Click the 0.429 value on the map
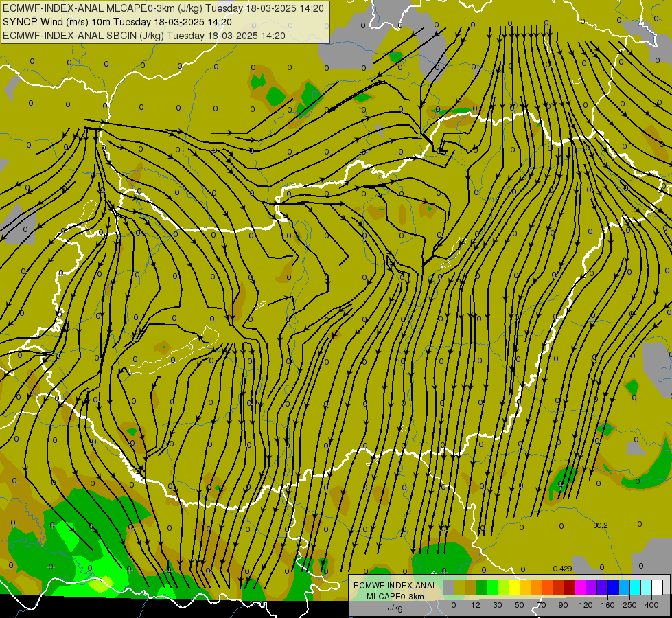This screenshot has height=618, width=672. click(x=562, y=569)
